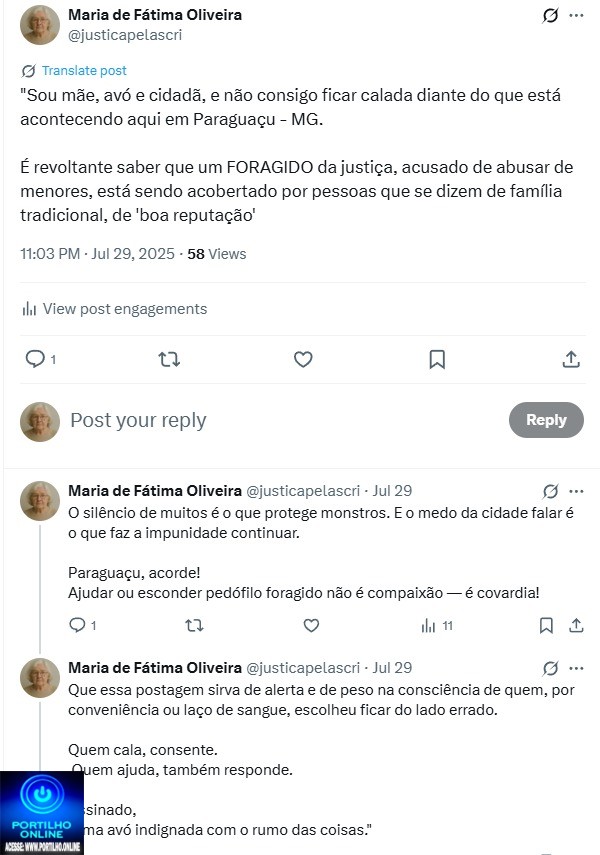This screenshot has height=855, width=600.
Task: Like the main post with heart icon
Action: tap(303, 359)
